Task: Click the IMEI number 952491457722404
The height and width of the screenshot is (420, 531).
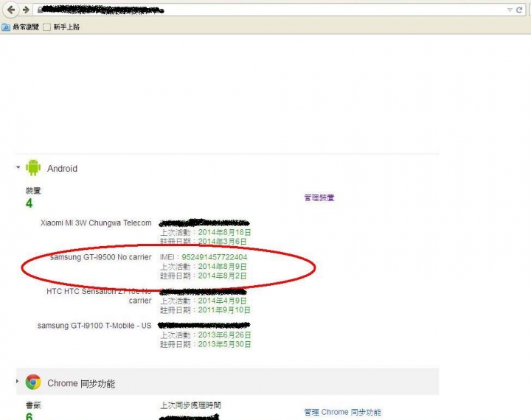Action: (x=215, y=257)
